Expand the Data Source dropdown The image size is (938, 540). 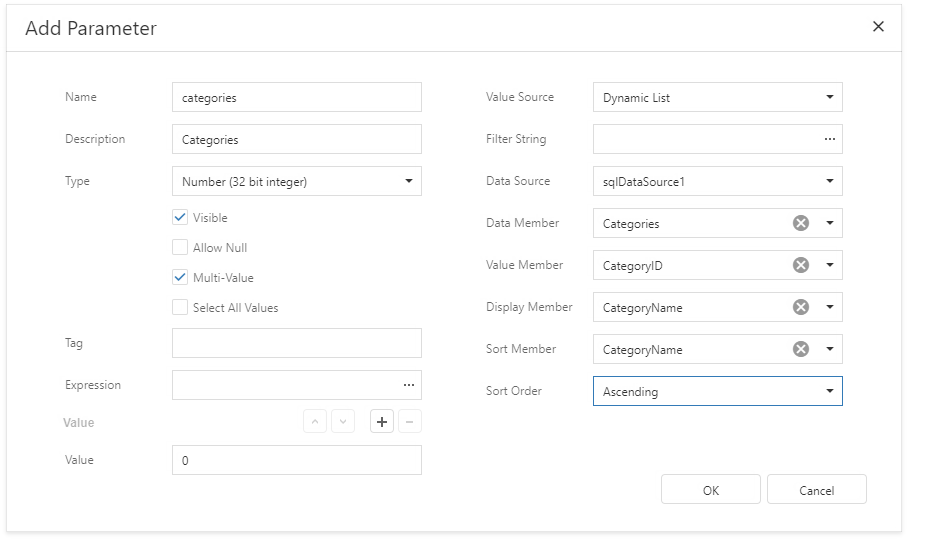pyautogui.click(x=829, y=181)
